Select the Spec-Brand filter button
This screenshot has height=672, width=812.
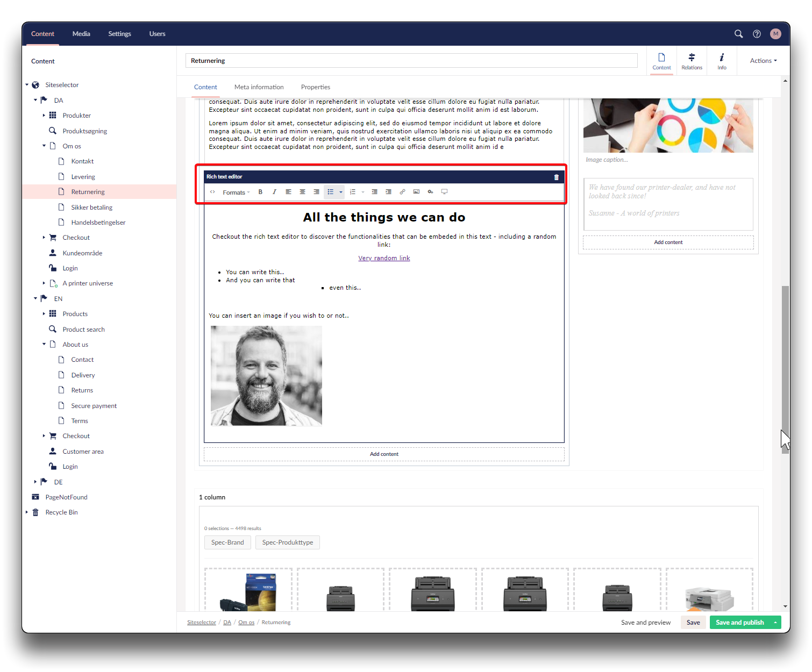[x=227, y=542]
